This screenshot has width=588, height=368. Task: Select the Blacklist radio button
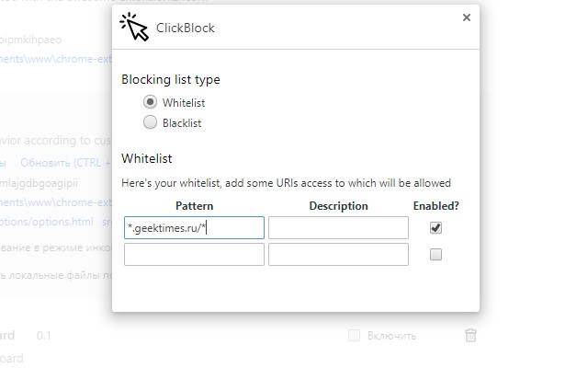151,122
